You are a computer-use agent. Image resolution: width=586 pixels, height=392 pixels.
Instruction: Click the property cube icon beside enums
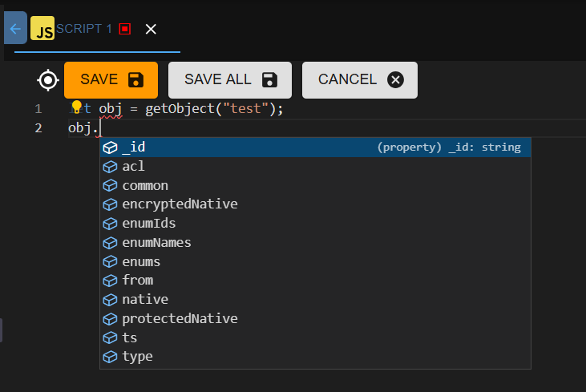coord(110,262)
